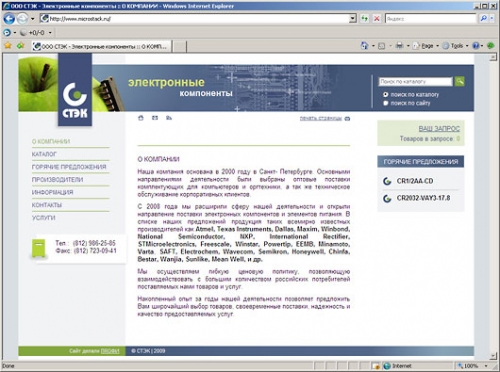Click the sitemap icon next to envelope
The height and width of the screenshot is (372, 500).
pyautogui.click(x=169, y=118)
